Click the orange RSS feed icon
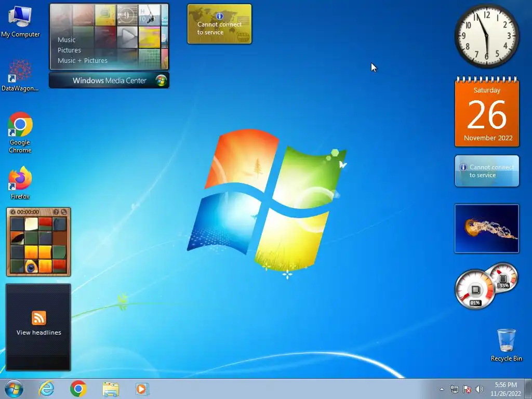532x399 pixels. 38,318
